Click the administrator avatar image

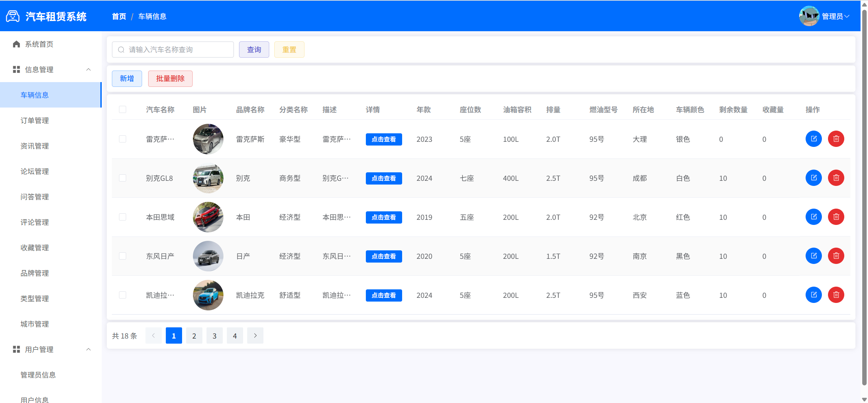(809, 16)
